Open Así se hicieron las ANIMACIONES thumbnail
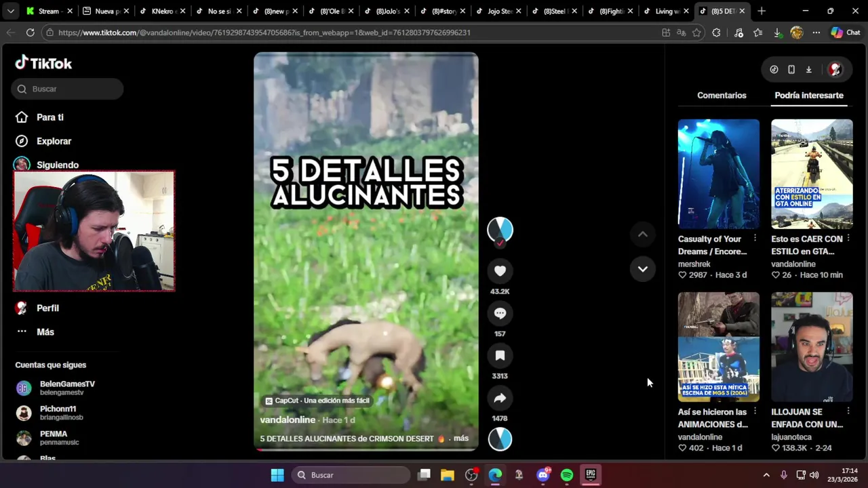Viewport: 868px width, 488px height. tap(719, 347)
